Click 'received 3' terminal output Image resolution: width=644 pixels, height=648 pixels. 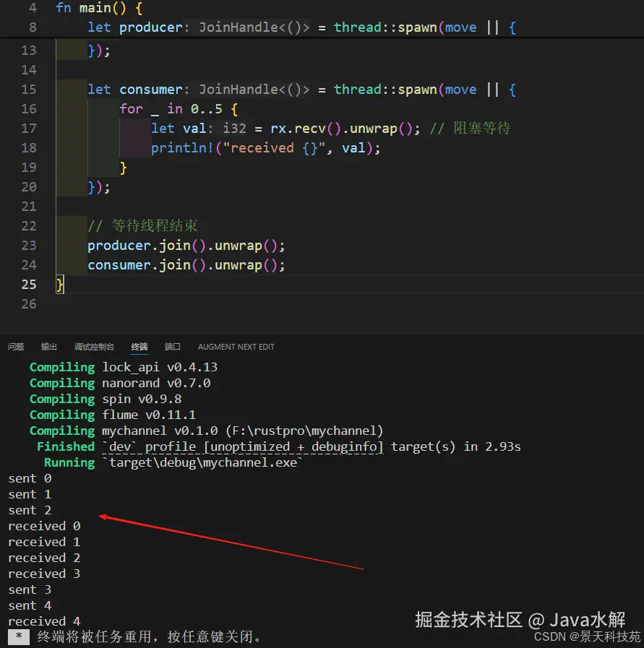(44, 574)
